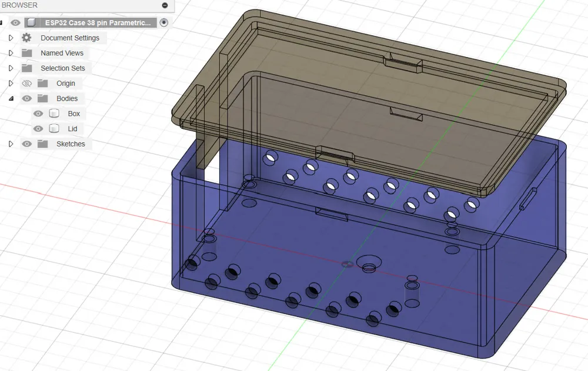Click the Origin folder icon

coord(43,83)
